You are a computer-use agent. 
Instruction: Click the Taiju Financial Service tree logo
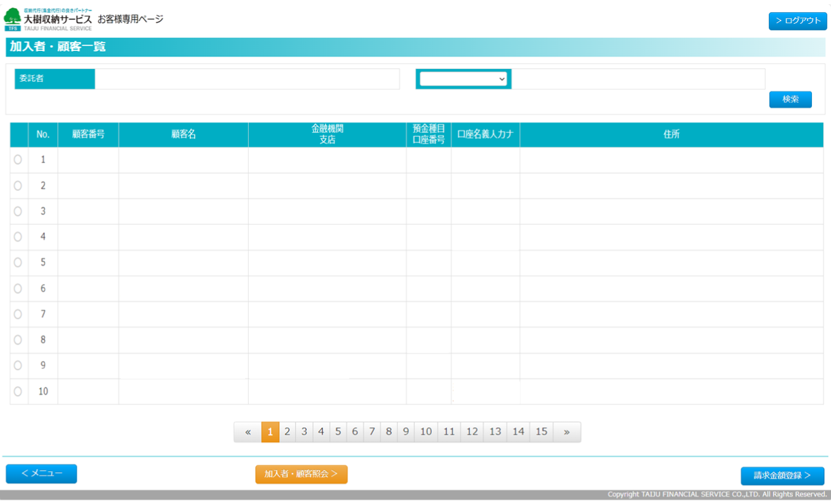click(12, 19)
